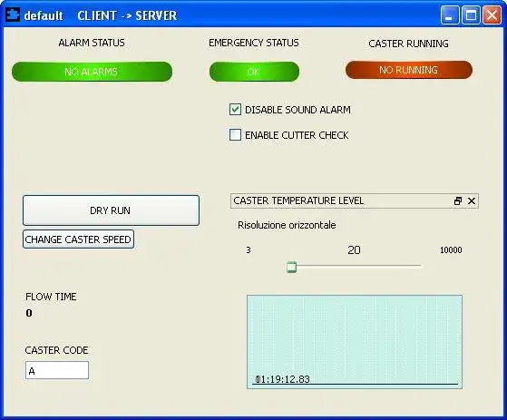Click the FLOW TIME label
The height and width of the screenshot is (420, 507).
point(51,297)
